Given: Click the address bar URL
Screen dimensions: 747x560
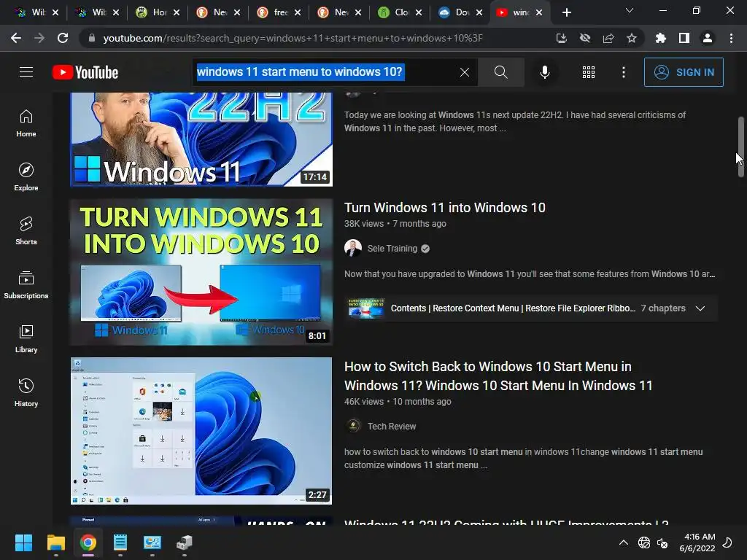Looking at the screenshot, I should 293,38.
